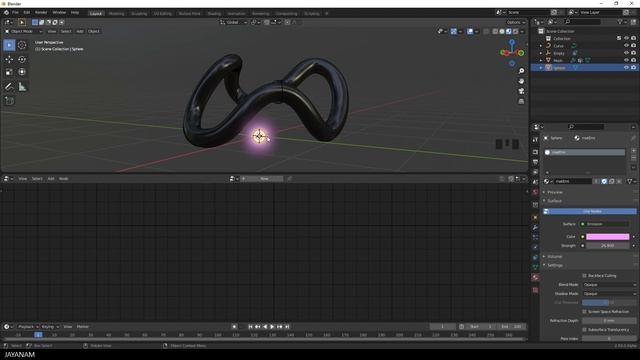Open the Object Mode dropdown
Image resolution: width=640 pixels, height=360 pixels.
pos(23,31)
